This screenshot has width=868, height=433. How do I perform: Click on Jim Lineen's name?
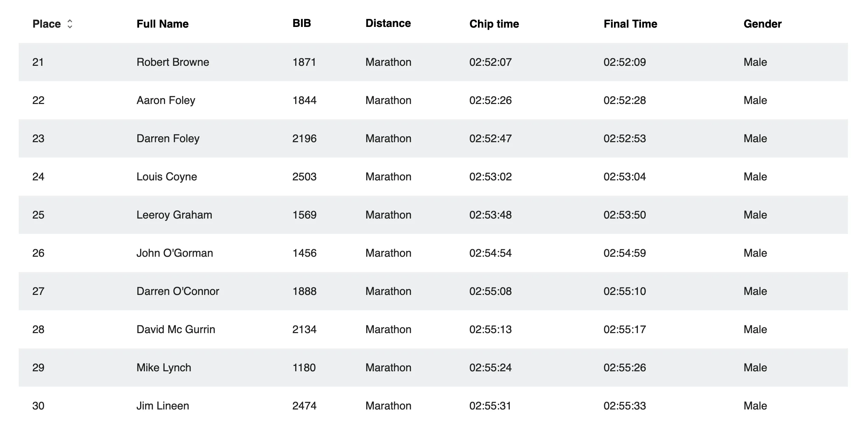pyautogui.click(x=163, y=406)
